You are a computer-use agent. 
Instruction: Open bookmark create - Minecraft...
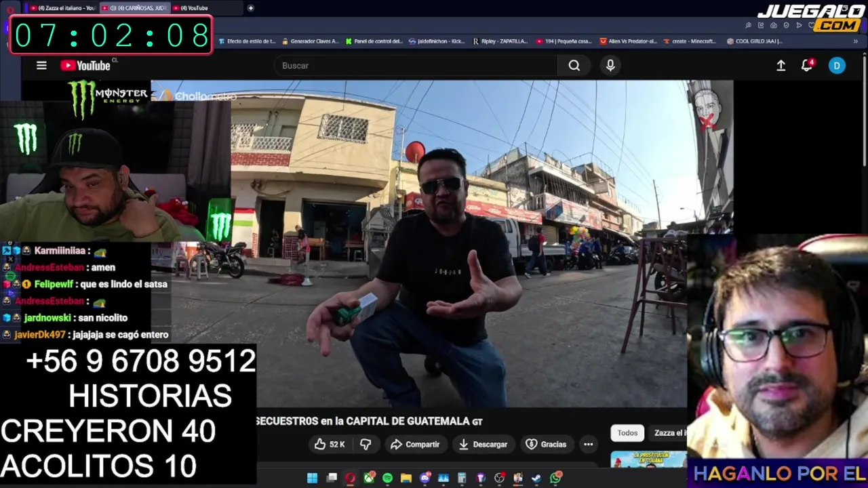click(690, 41)
